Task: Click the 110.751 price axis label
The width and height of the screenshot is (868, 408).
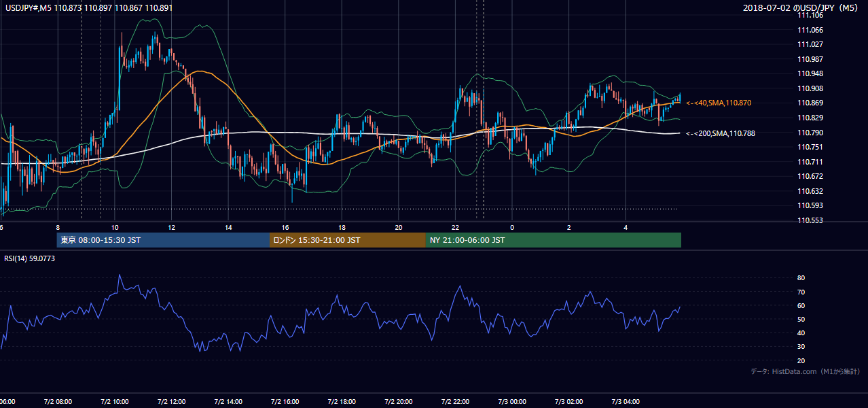Action: (x=810, y=147)
